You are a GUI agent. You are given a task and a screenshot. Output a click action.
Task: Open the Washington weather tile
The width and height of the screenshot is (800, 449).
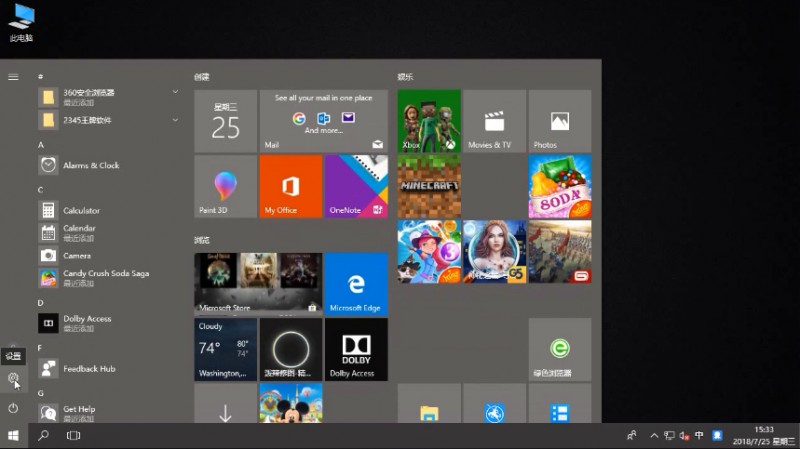[x=226, y=350]
